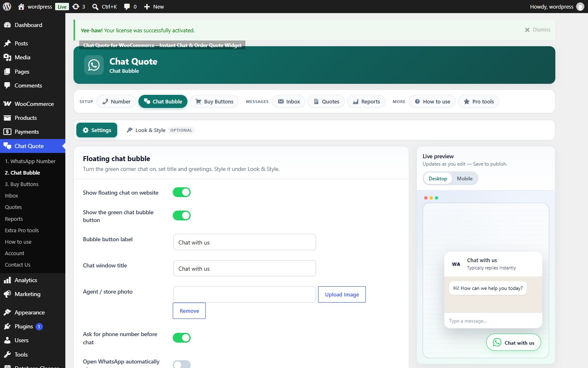Click the WhatsApp icon in Chat Quote header
The width and height of the screenshot is (588, 368).
(x=94, y=65)
